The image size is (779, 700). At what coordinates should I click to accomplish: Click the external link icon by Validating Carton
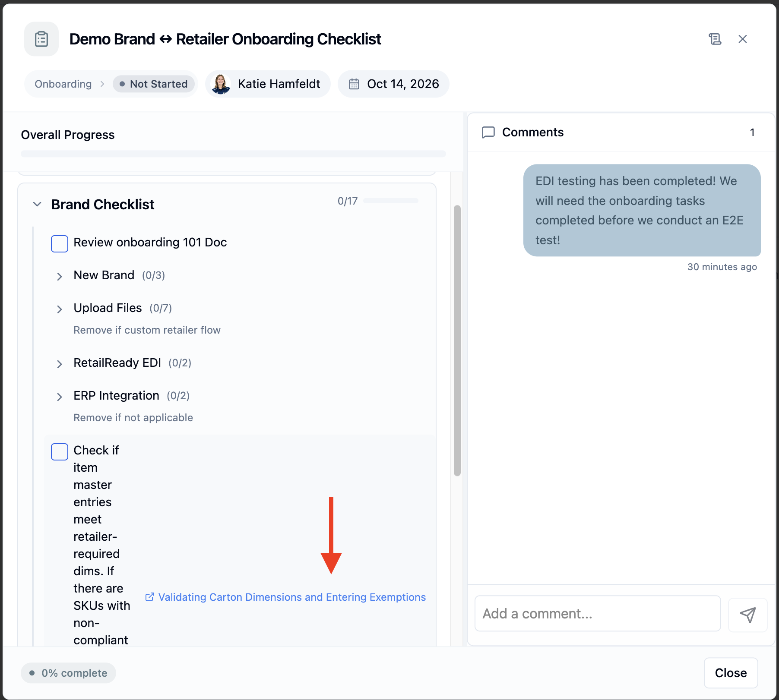149,597
